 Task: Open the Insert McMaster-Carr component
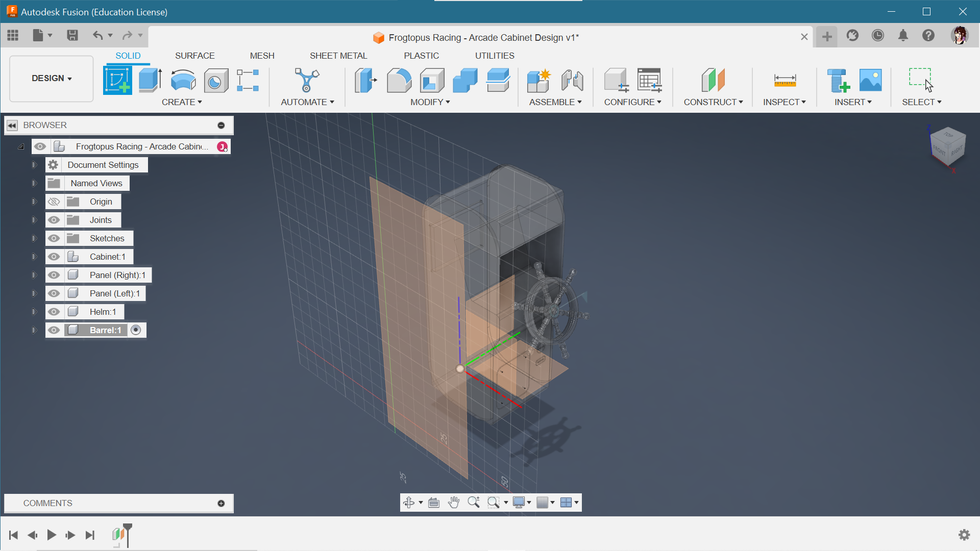[x=839, y=80]
